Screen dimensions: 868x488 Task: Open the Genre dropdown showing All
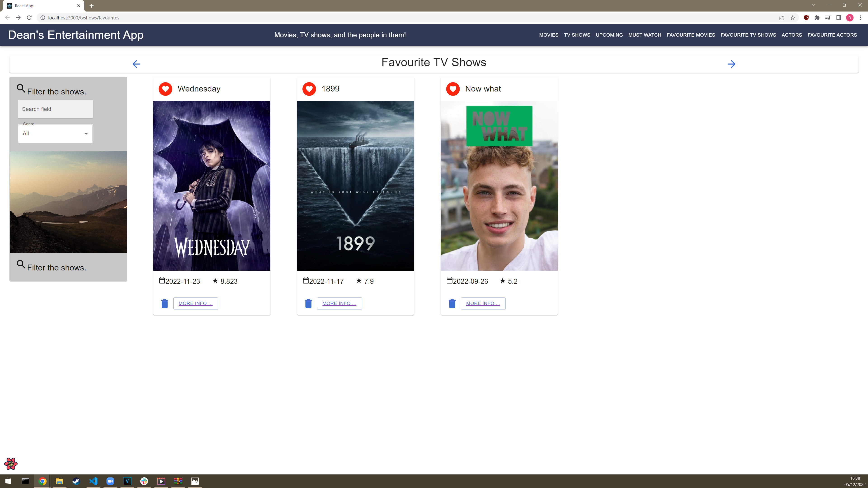[55, 134]
